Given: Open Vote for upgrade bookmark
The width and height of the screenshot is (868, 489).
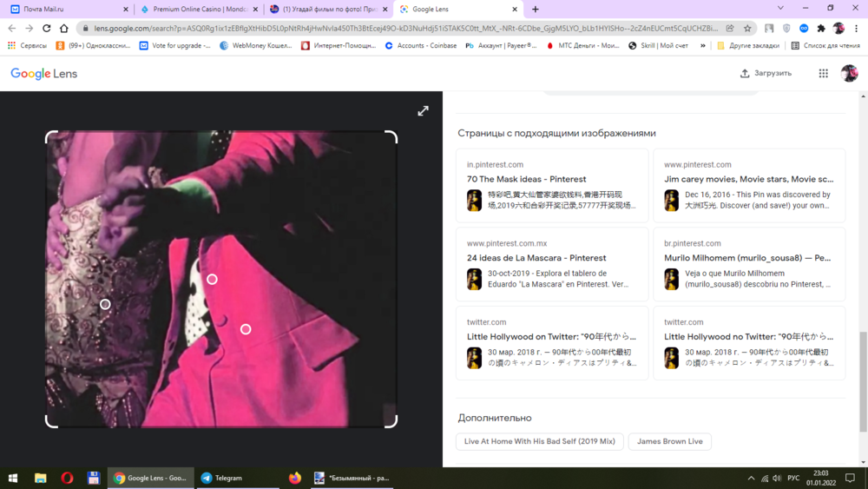Looking at the screenshot, I should [x=175, y=45].
